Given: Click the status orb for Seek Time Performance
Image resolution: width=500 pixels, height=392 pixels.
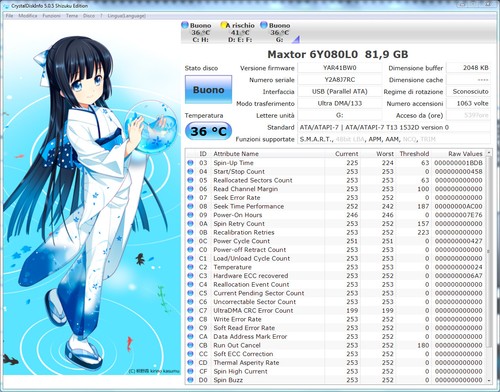Looking at the screenshot, I should (x=190, y=206).
